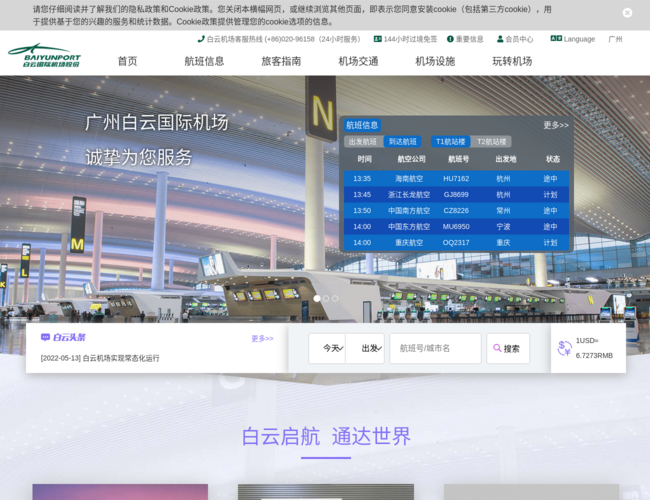The image size is (650, 500).
Task: Open the 旅客指南 navigation menu
Action: pos(281,61)
